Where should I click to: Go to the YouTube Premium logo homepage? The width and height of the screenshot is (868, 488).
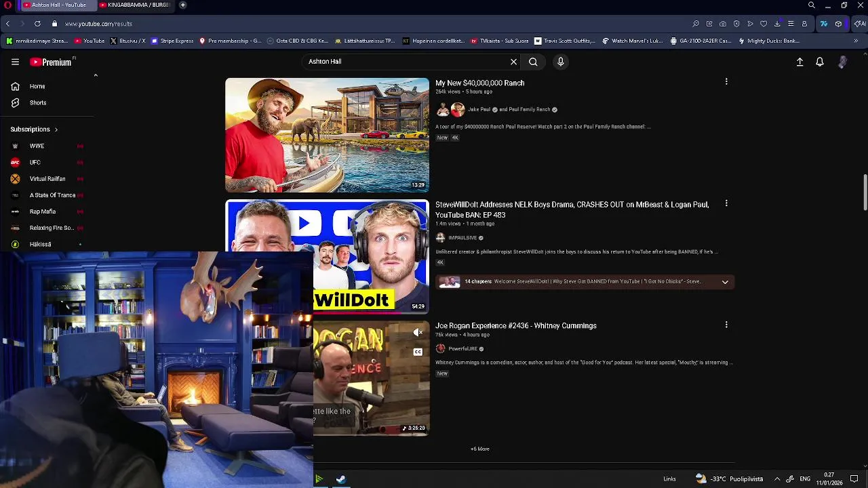click(x=51, y=62)
